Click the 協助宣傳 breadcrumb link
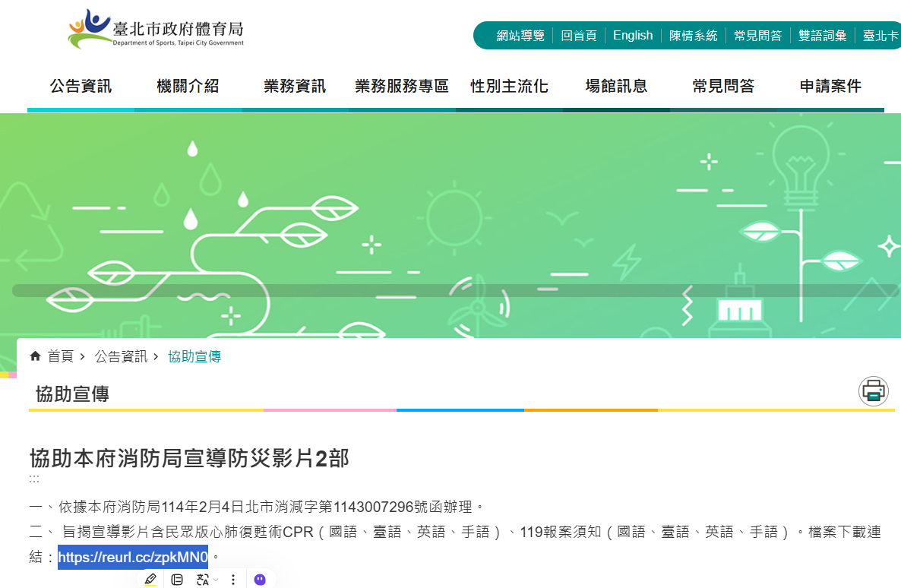901x588 pixels. [194, 356]
